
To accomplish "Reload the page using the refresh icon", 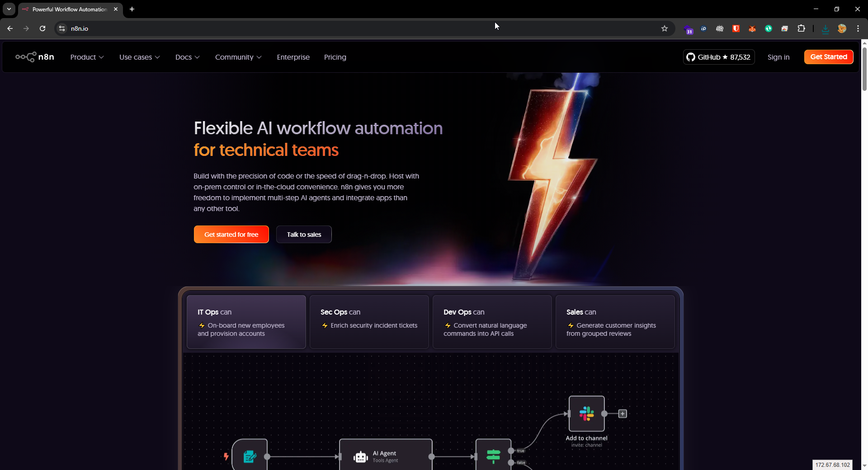I will coord(42,28).
